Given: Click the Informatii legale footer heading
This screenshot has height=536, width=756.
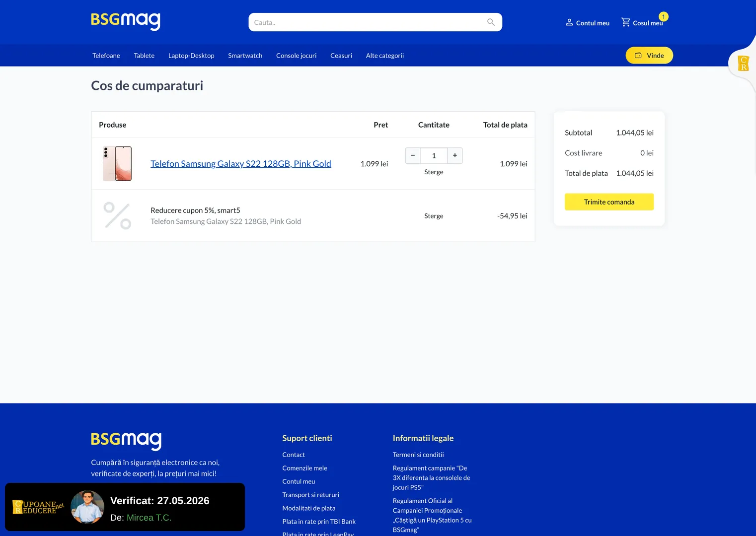Looking at the screenshot, I should [423, 438].
